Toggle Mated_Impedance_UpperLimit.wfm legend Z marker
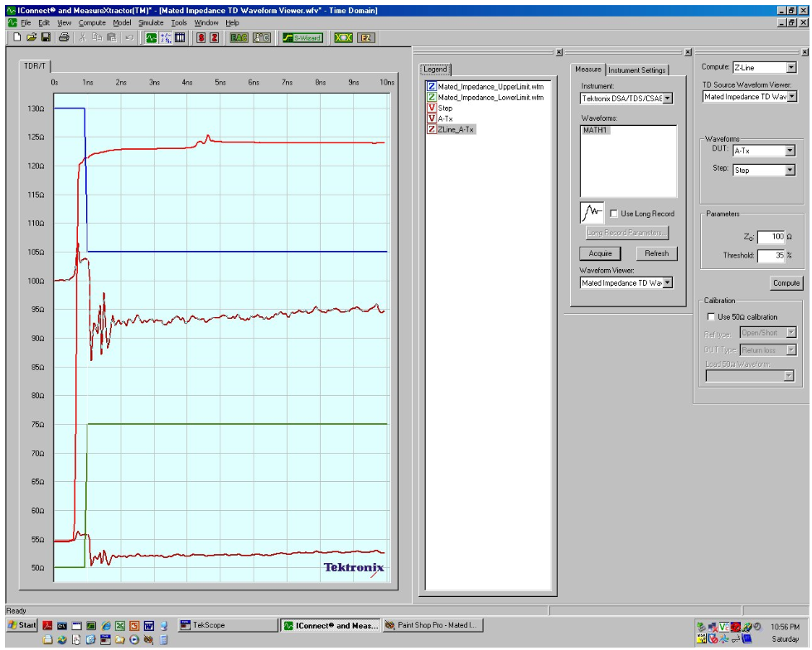 [432, 86]
